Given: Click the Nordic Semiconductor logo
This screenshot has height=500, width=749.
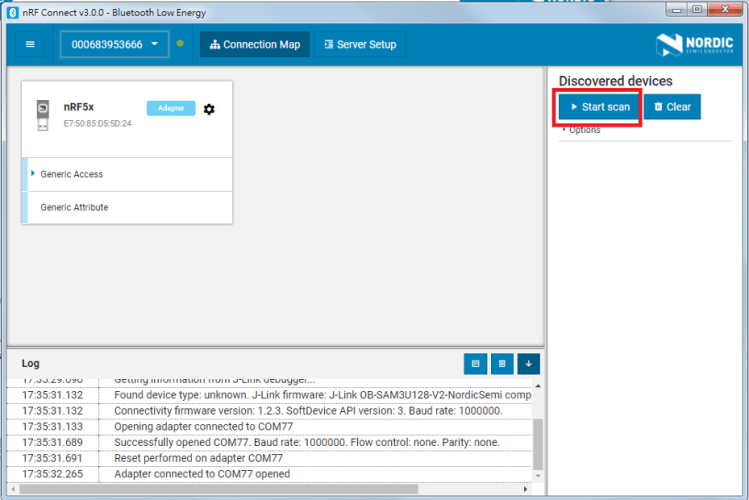Looking at the screenshot, I should tap(696, 44).
